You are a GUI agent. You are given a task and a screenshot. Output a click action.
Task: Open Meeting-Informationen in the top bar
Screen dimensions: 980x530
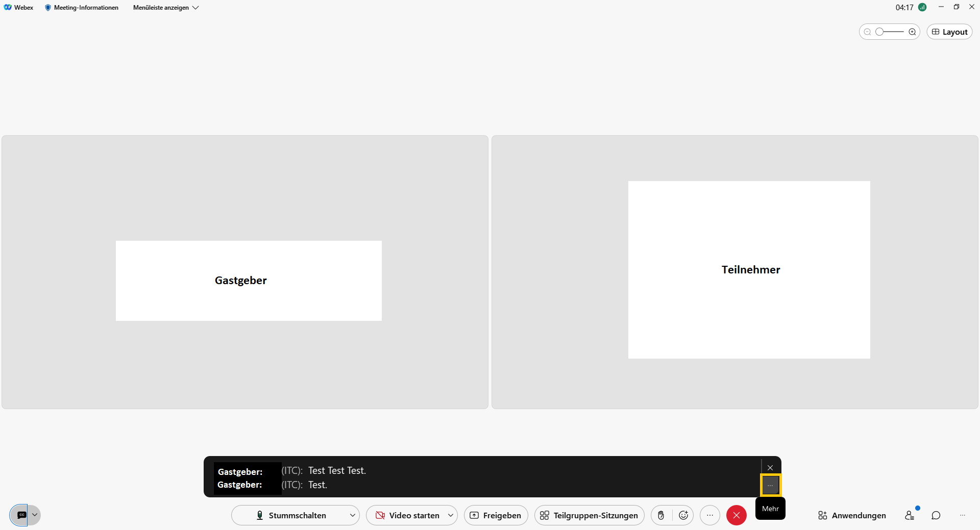(x=82, y=8)
